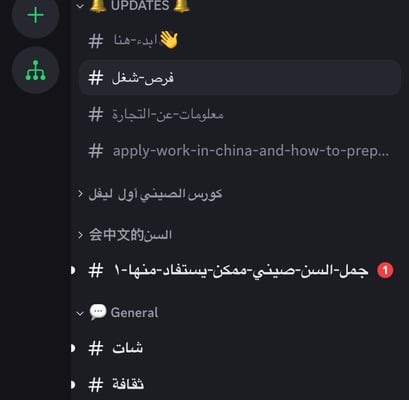Screen dimensions: 409x400
Task: Click the speech bubble emoji next to General
Action: 98,312
